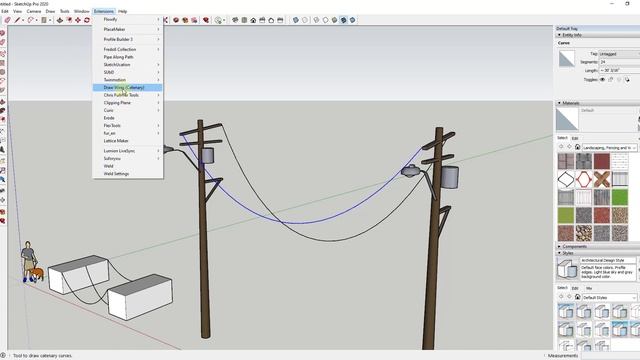Open the Landscaping materials collection dropdown

tap(610, 147)
